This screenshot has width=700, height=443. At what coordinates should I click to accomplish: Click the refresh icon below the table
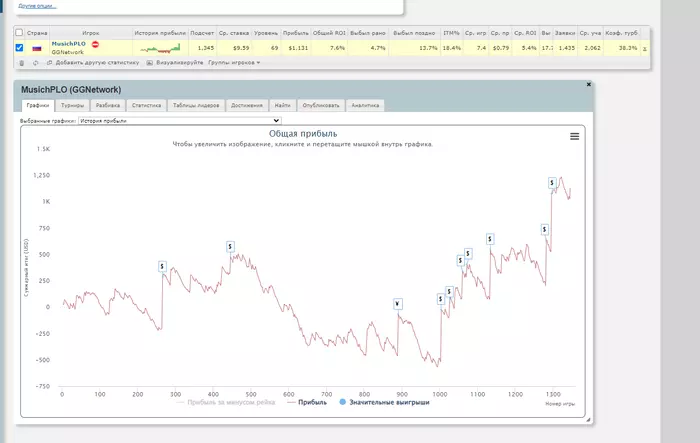35,63
